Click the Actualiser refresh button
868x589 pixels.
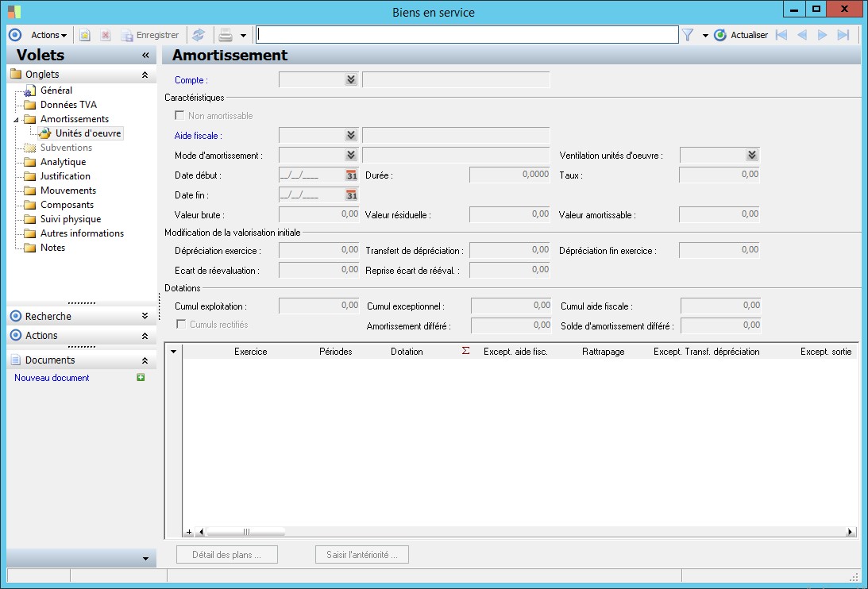click(x=741, y=35)
